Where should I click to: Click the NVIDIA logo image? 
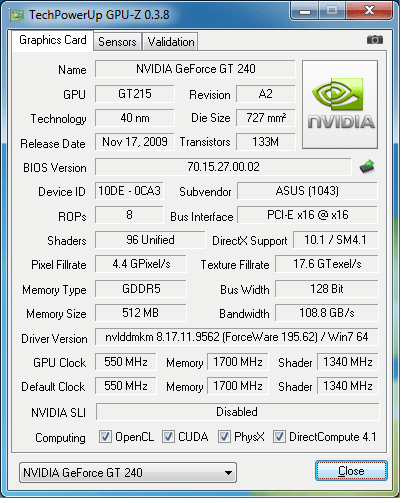[340, 104]
